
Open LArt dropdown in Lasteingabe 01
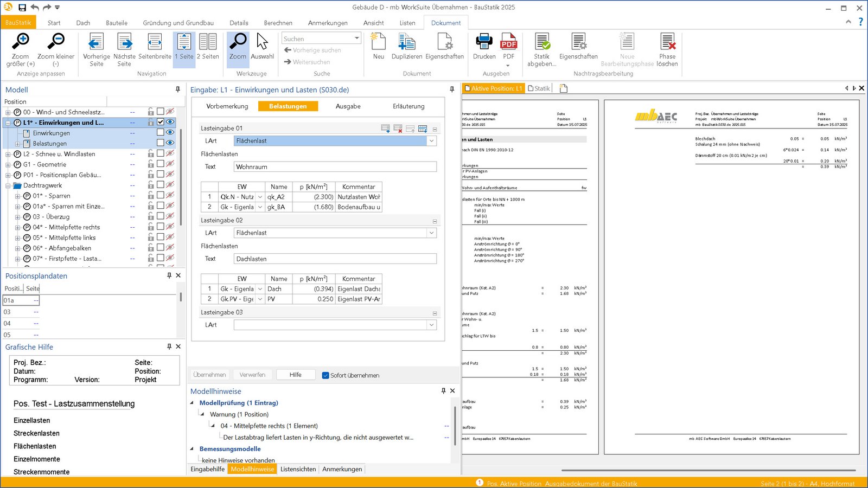coord(432,141)
